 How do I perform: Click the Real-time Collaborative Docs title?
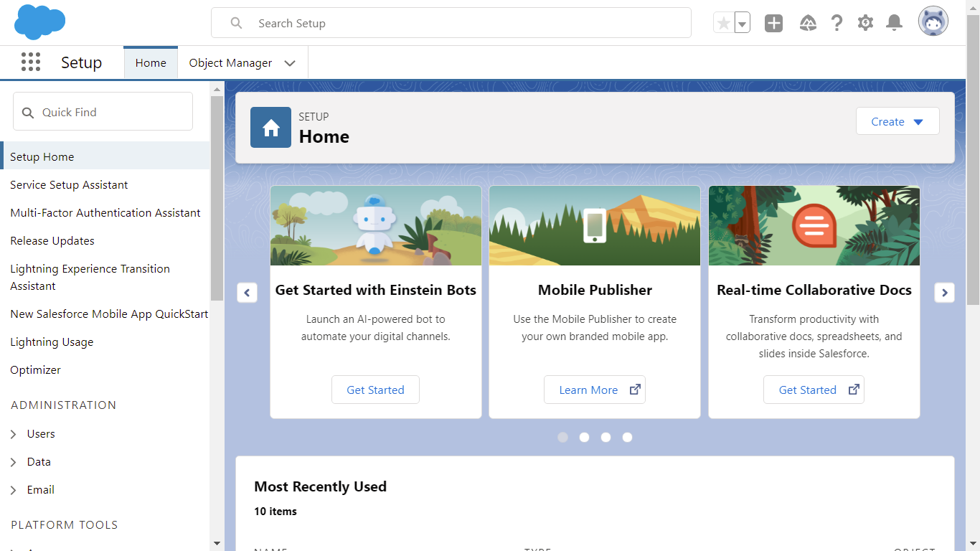(x=814, y=290)
